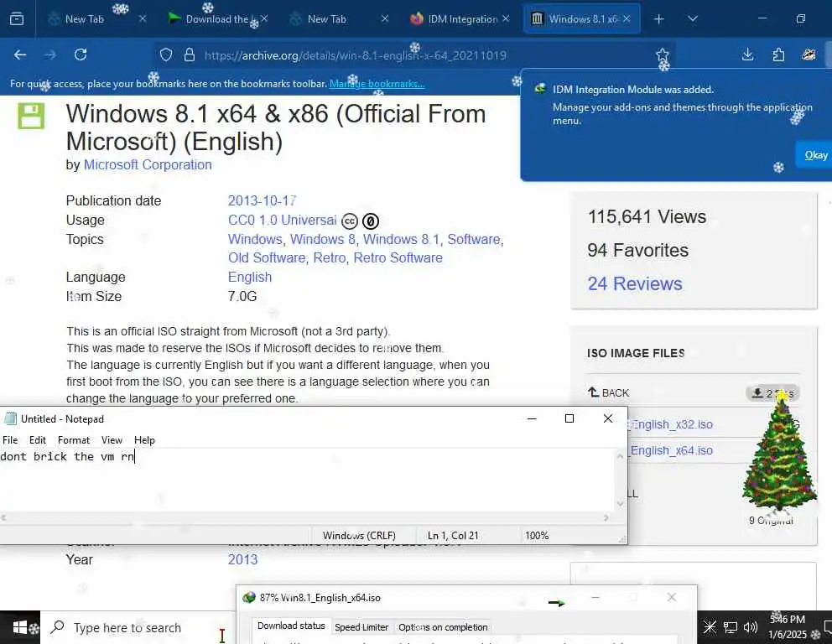Open tracking protection shield icon
This screenshot has height=644, width=832.
166,55
